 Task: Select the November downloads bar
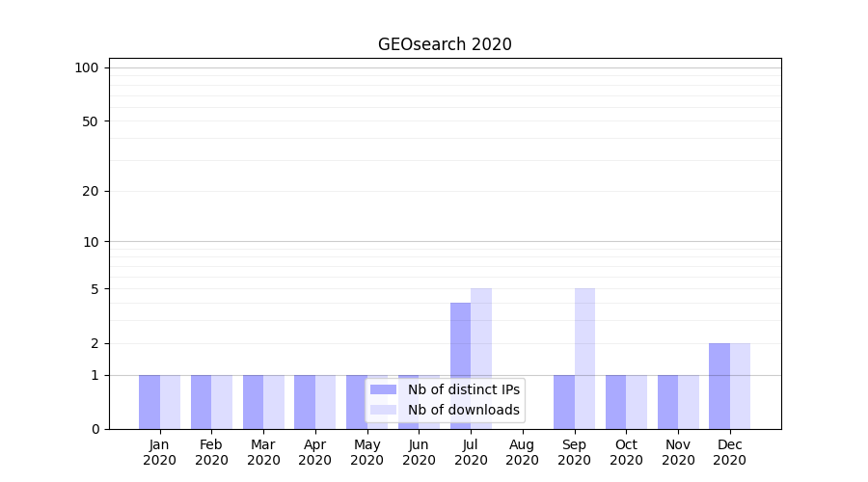(x=689, y=402)
